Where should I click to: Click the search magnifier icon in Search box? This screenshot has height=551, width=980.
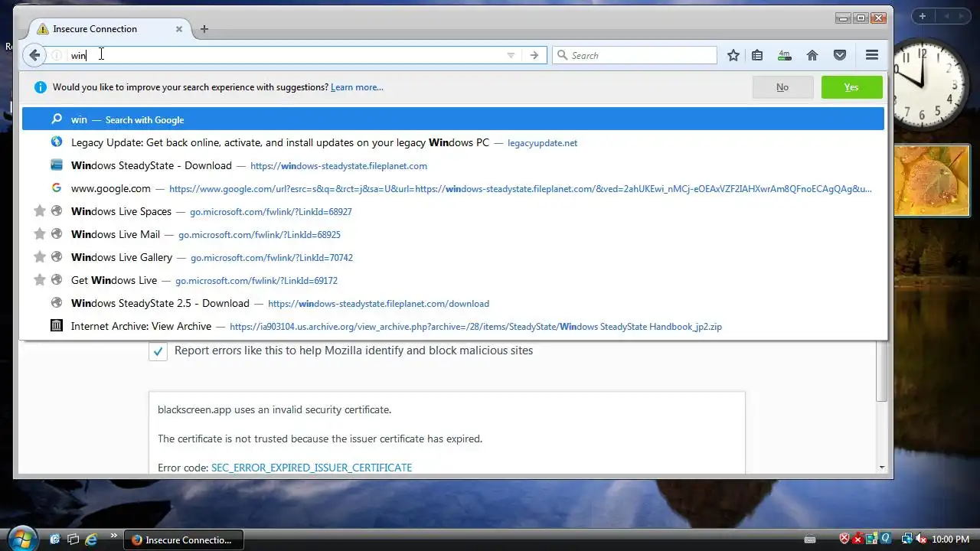(562, 55)
